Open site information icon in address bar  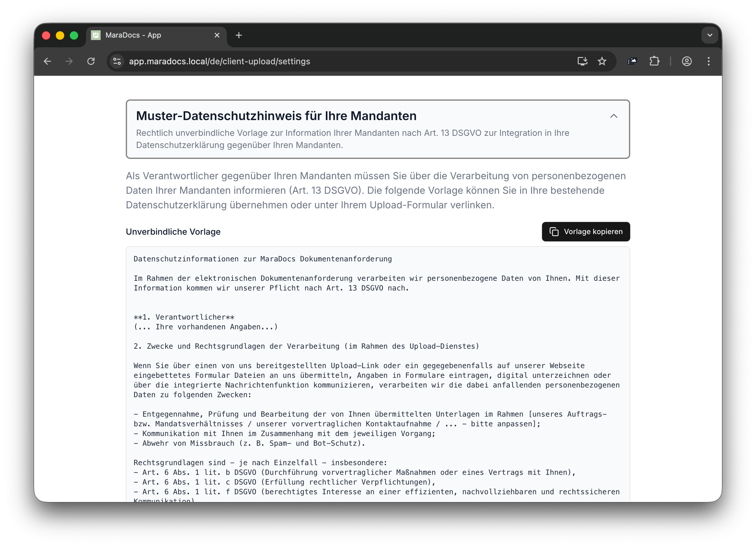117,61
